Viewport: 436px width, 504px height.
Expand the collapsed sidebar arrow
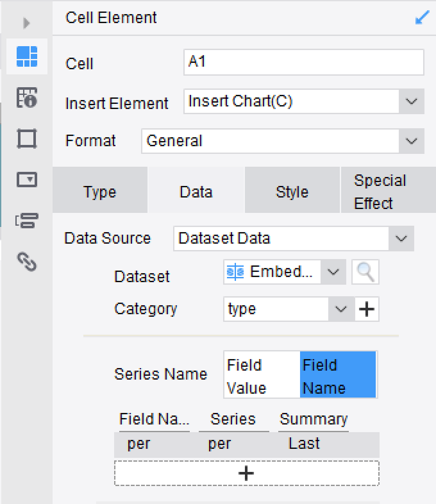(x=26, y=23)
